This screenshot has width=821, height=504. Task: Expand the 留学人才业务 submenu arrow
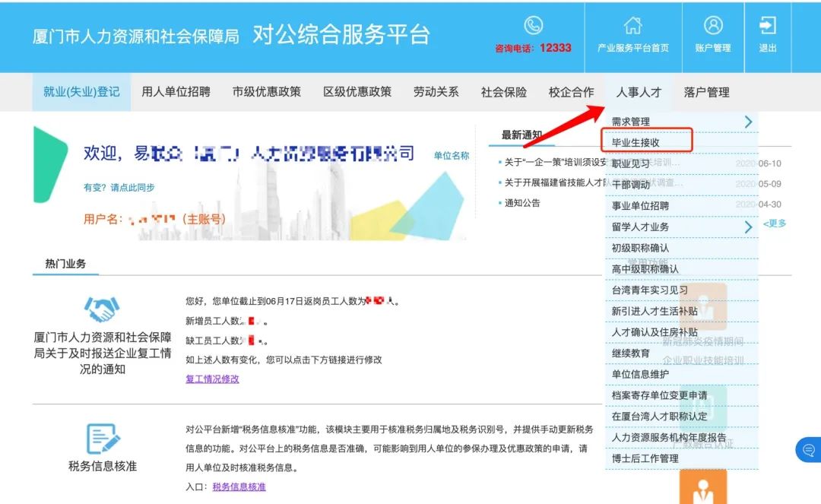748,227
